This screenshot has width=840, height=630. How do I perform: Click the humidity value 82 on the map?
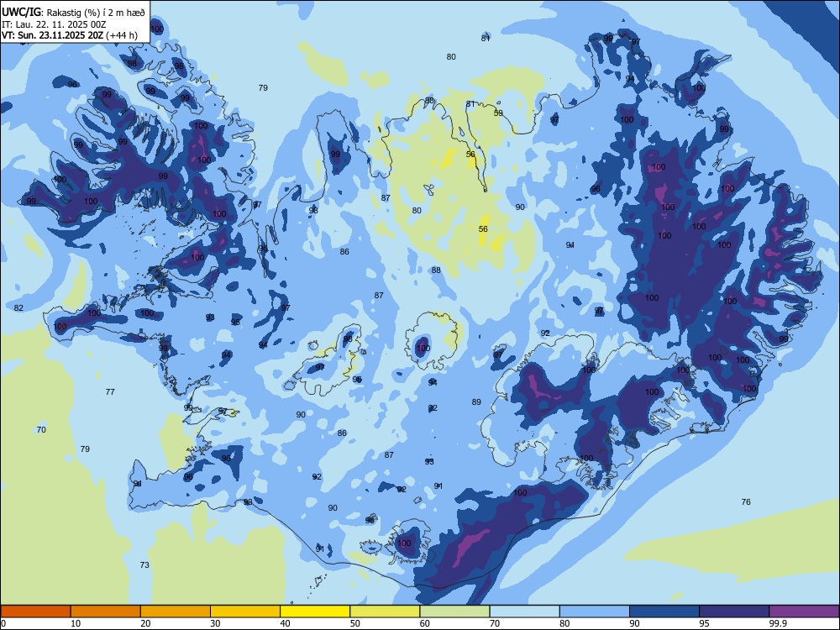[18, 307]
